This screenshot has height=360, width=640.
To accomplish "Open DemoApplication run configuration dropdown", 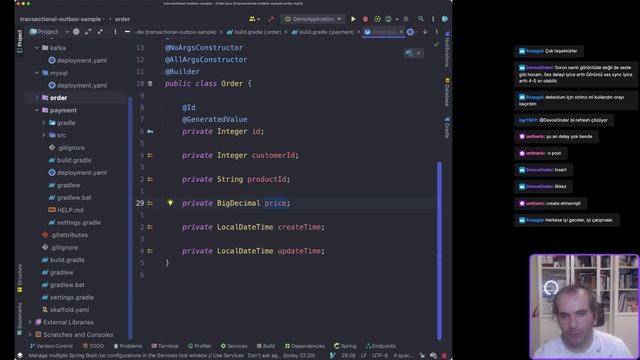I will pos(313,19).
